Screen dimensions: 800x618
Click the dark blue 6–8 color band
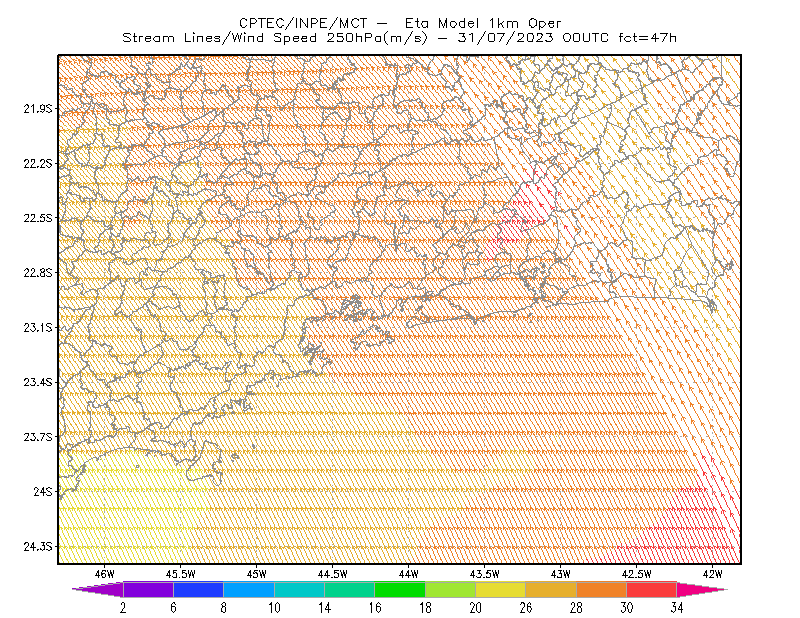coord(198,589)
